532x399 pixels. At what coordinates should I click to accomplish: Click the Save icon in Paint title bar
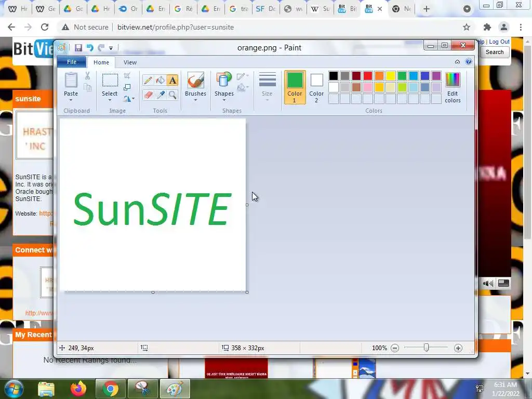pos(78,48)
